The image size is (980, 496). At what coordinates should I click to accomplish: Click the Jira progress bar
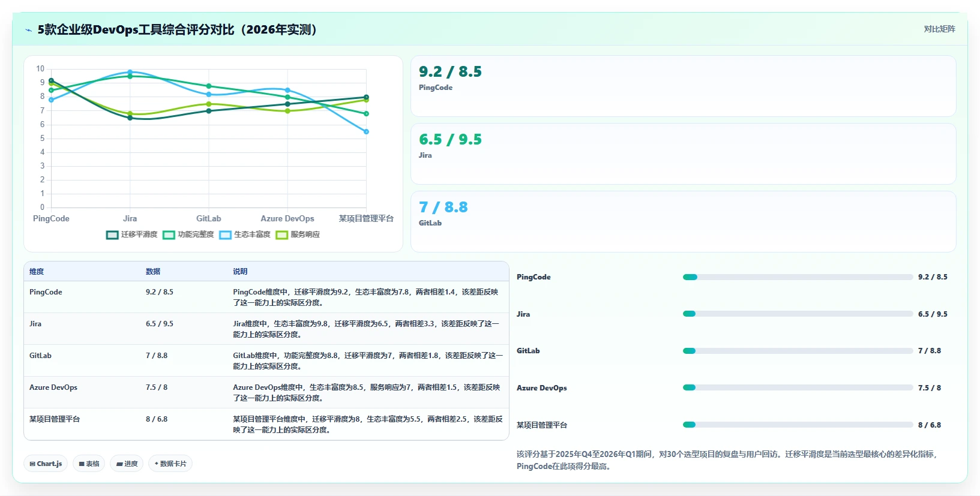coord(798,314)
